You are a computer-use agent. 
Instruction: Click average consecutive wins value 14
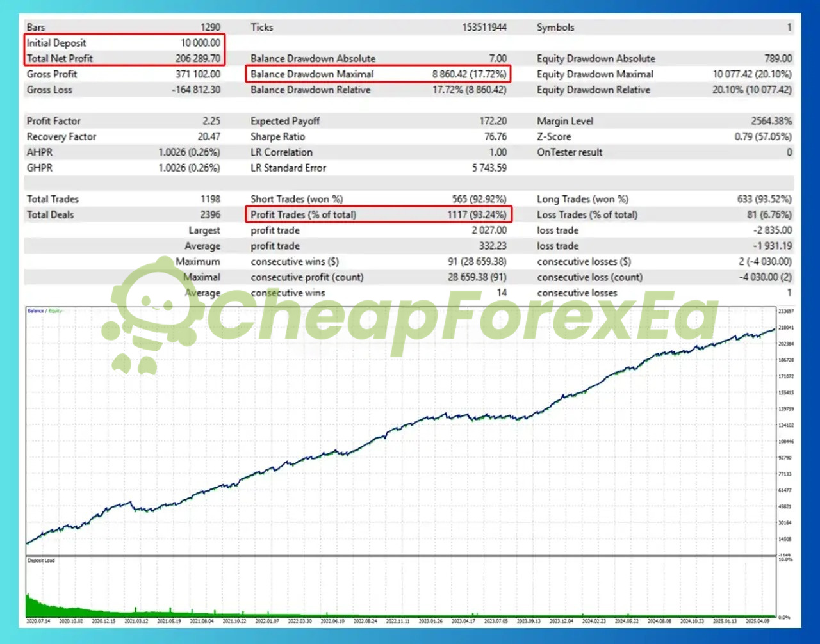coord(502,293)
